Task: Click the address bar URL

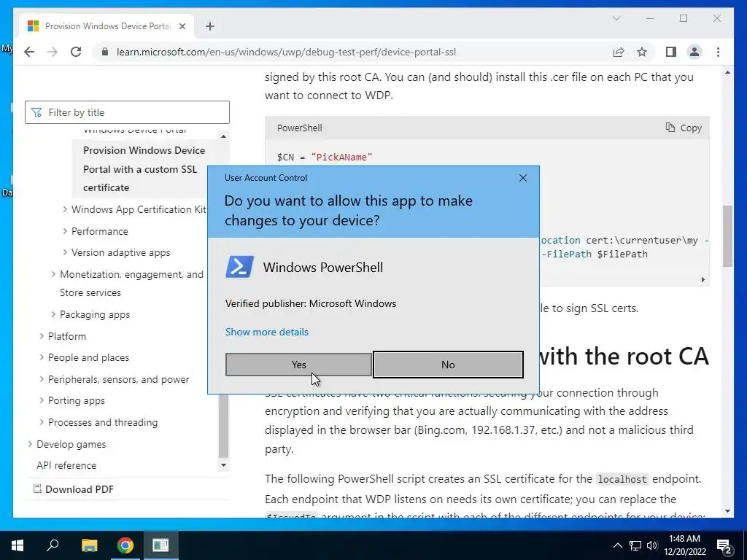Action: point(286,52)
